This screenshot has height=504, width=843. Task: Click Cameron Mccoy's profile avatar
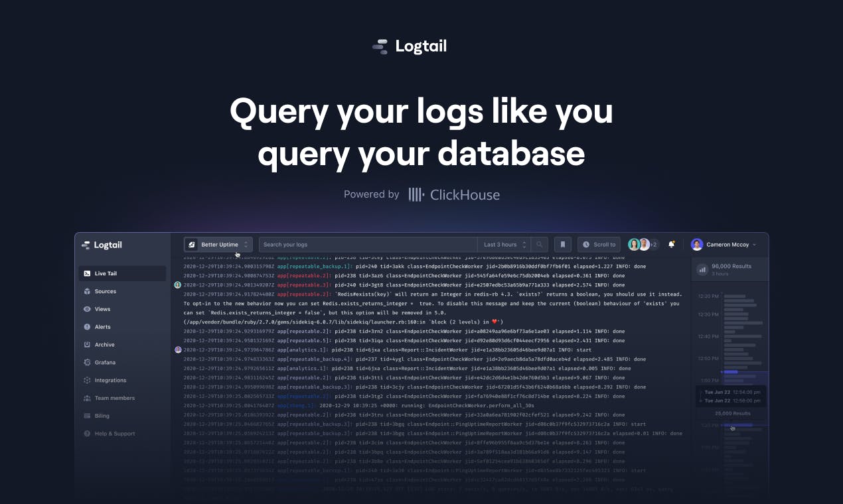click(x=696, y=245)
